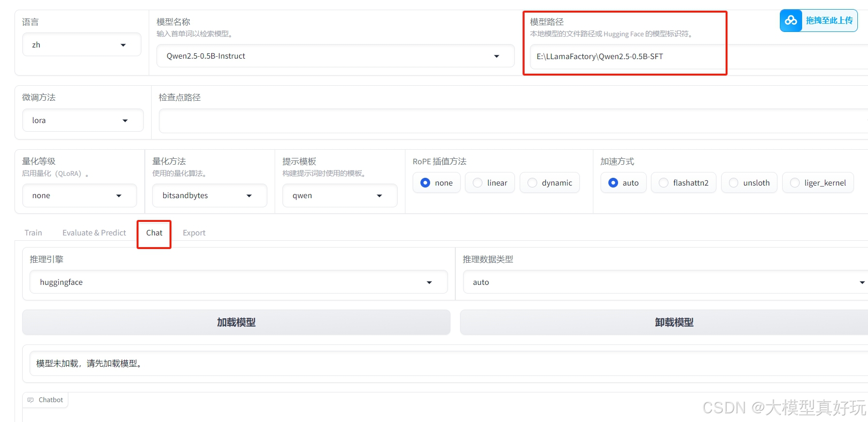868x422 pixels.
Task: Open the inference data type dropdown auto
Action: pos(665,282)
